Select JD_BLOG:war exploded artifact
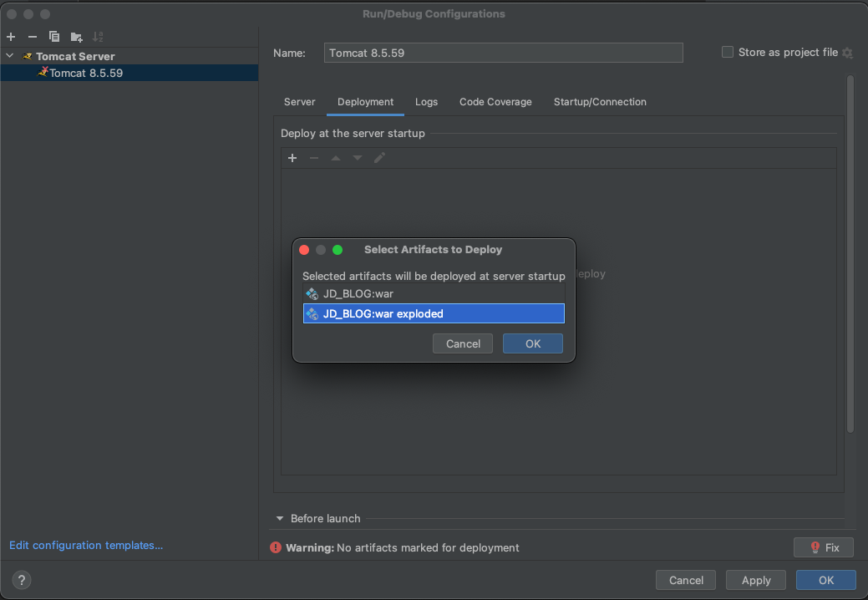 [434, 314]
